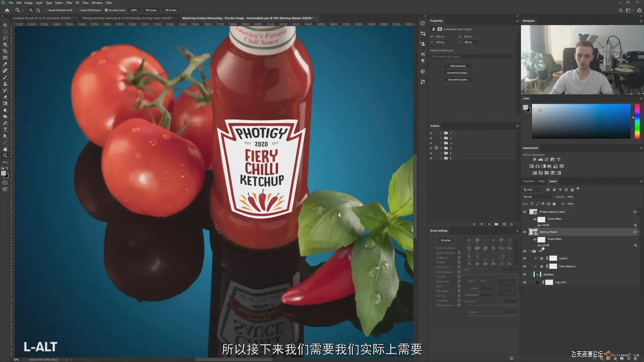644x362 pixels.
Task: Open the Filter menu
Action: pyautogui.click(x=69, y=3)
